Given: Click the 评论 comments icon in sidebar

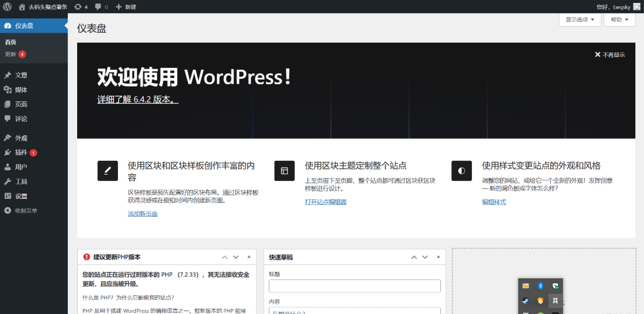Looking at the screenshot, I should click(7, 118).
